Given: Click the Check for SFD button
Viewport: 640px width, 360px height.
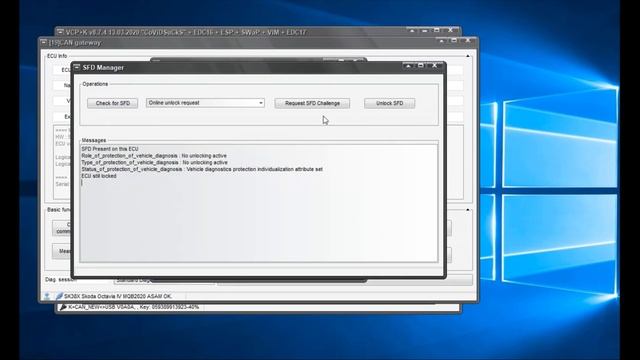Looking at the screenshot, I should click(x=112, y=103).
